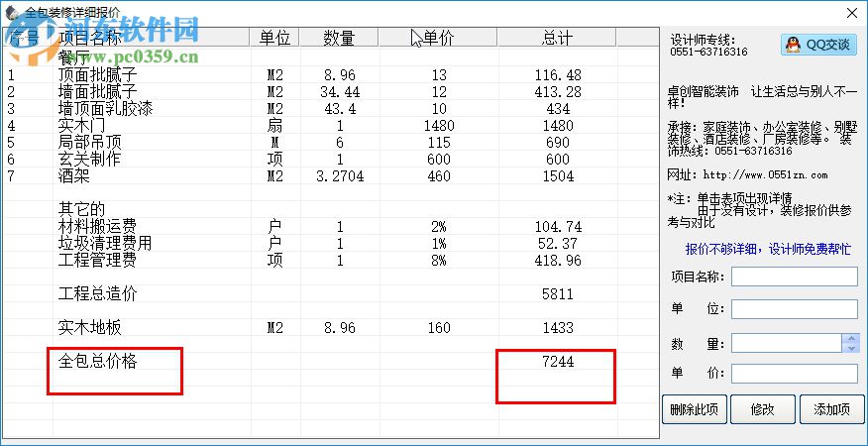Click unit price cell 160
The image size is (868, 446).
point(438,328)
